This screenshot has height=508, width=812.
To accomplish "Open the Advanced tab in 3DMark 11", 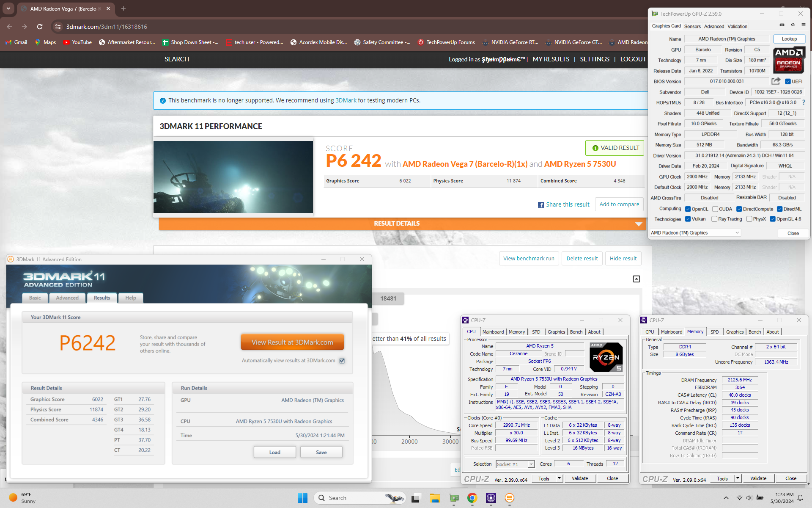I will coord(67,298).
